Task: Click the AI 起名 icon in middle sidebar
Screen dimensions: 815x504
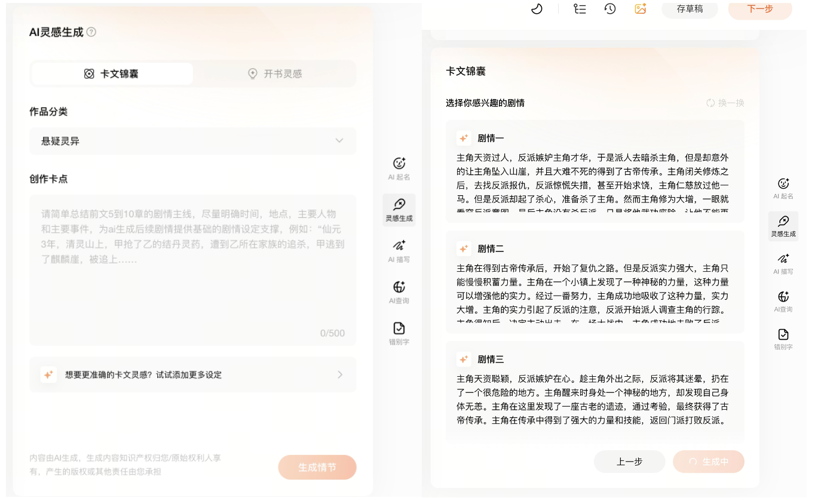Action: click(399, 164)
